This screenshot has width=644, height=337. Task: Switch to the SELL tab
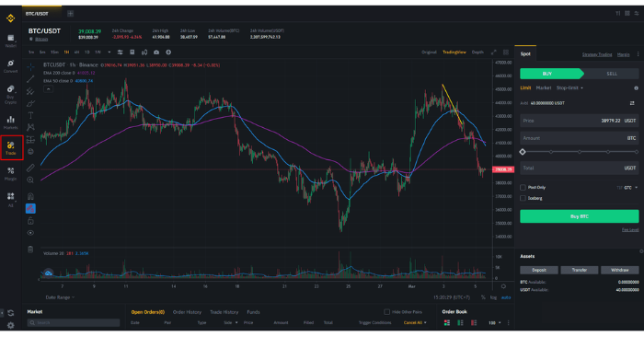612,74
